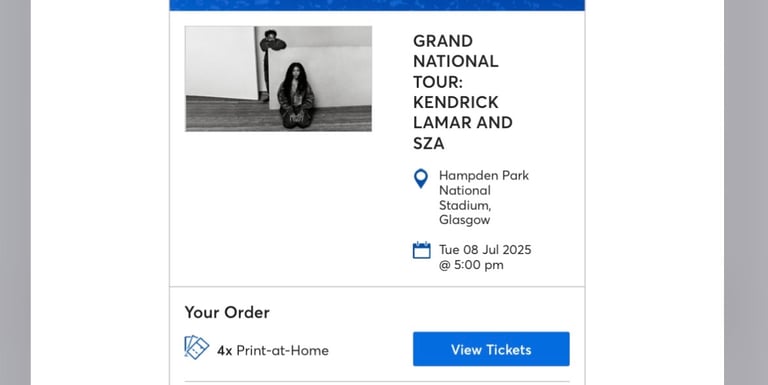The width and height of the screenshot is (768, 385).
Task: Click the word Glasgow in the venue
Action: click(x=464, y=220)
